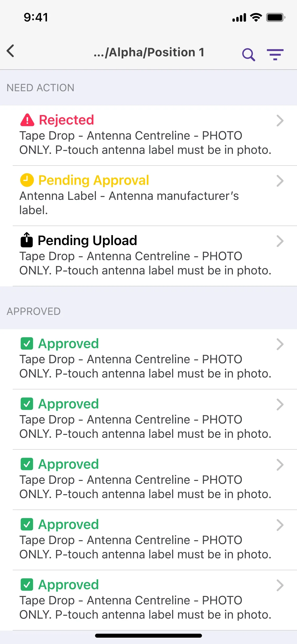Viewport: 297px width, 644px height.
Task: Tap the Wi-Fi status icon
Action: [256, 17]
